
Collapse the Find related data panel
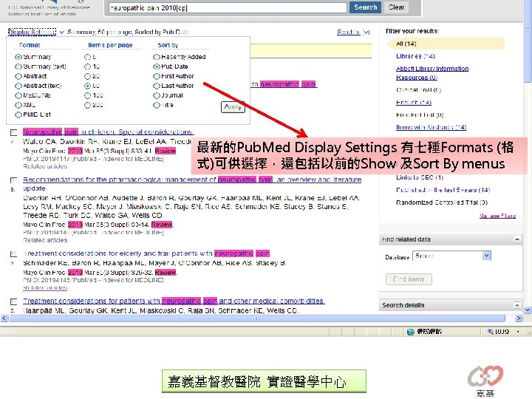pos(517,239)
